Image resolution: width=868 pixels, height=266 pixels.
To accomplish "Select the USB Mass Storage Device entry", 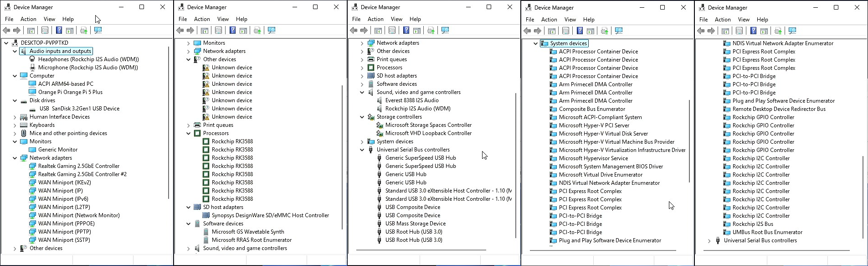I will [x=415, y=224].
